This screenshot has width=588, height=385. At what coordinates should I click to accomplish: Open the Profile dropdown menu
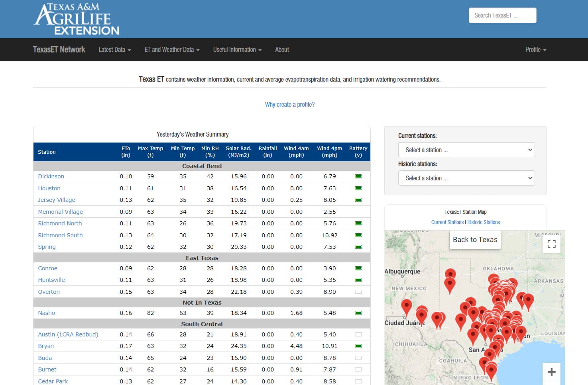[x=536, y=50]
